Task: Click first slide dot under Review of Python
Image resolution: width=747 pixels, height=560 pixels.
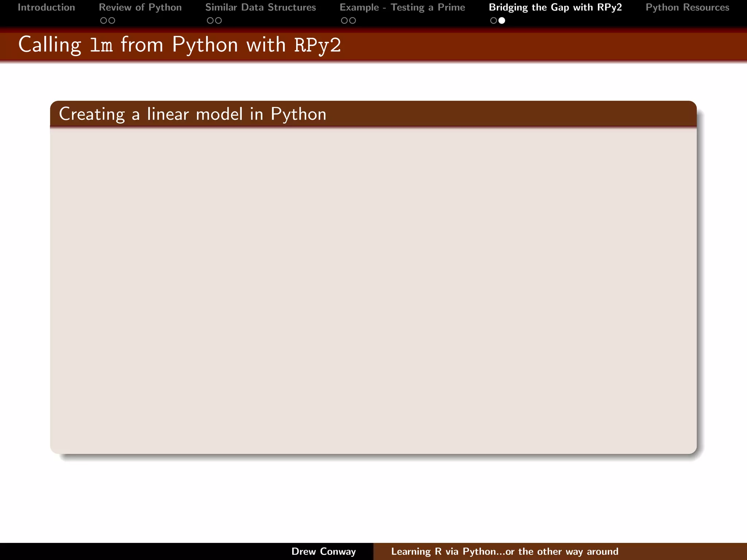Action: tap(104, 21)
